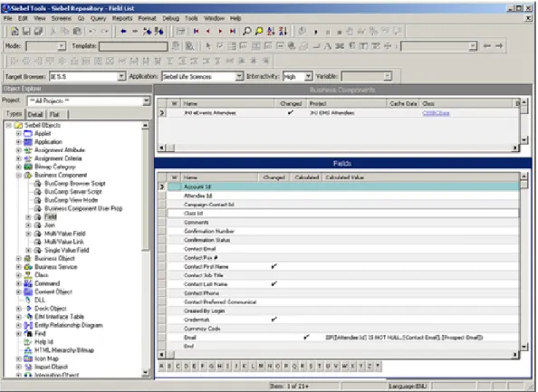Click the Applet object type icon
This screenshot has height=392, width=538.
click(x=28, y=133)
